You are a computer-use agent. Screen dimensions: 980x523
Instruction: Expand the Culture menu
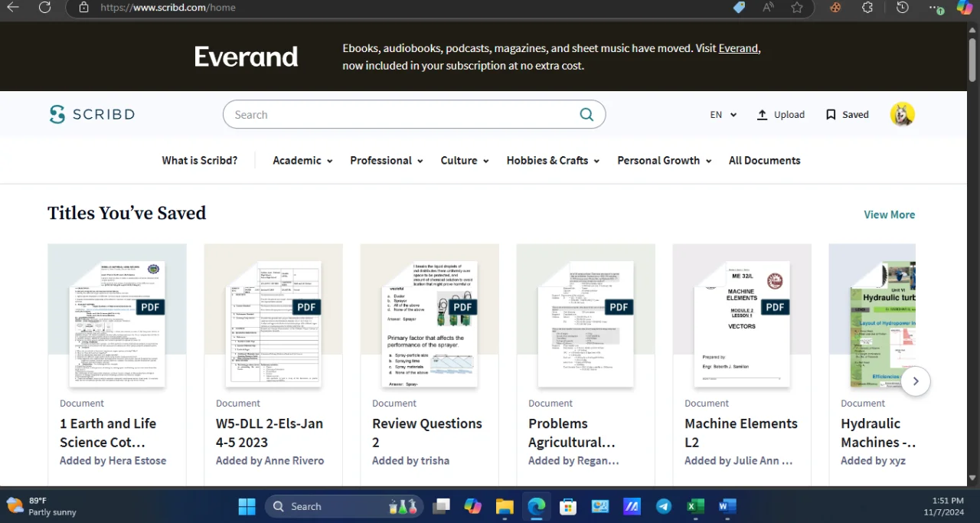tap(465, 161)
